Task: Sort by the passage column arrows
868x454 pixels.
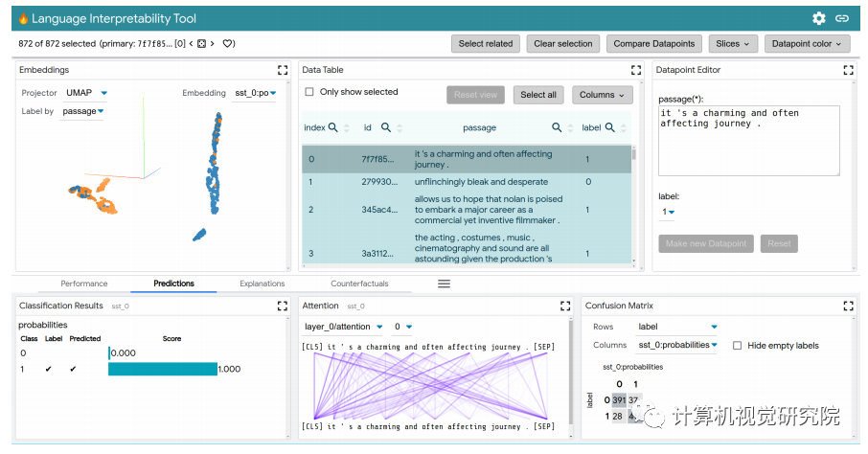Action: point(570,128)
